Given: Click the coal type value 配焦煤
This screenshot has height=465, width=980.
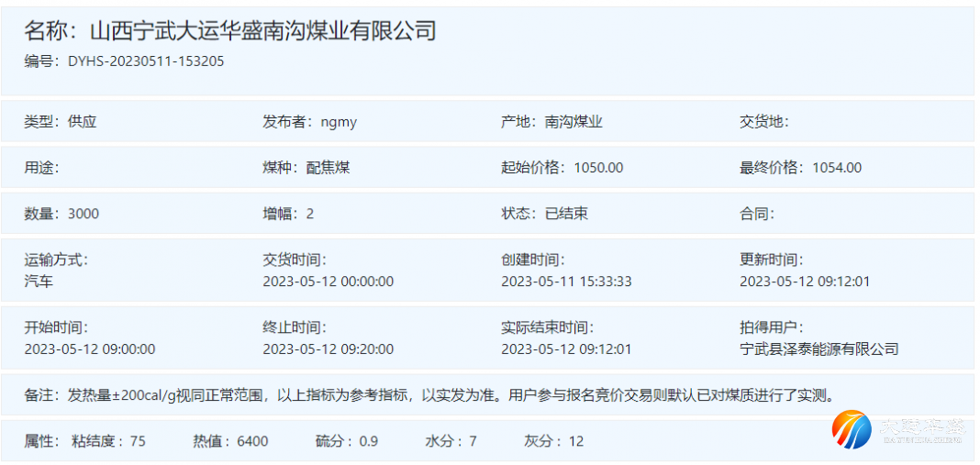Looking at the screenshot, I should coord(329,168).
